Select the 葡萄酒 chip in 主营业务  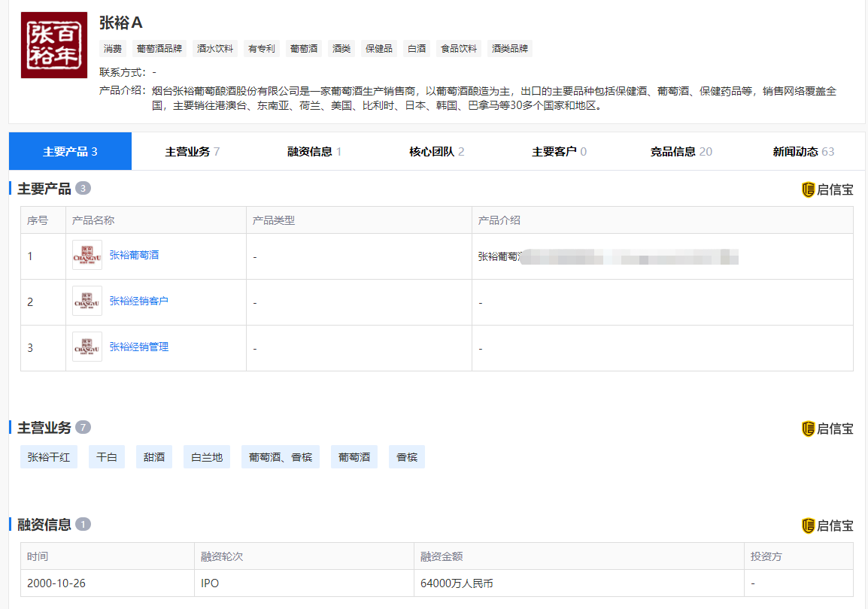click(354, 457)
